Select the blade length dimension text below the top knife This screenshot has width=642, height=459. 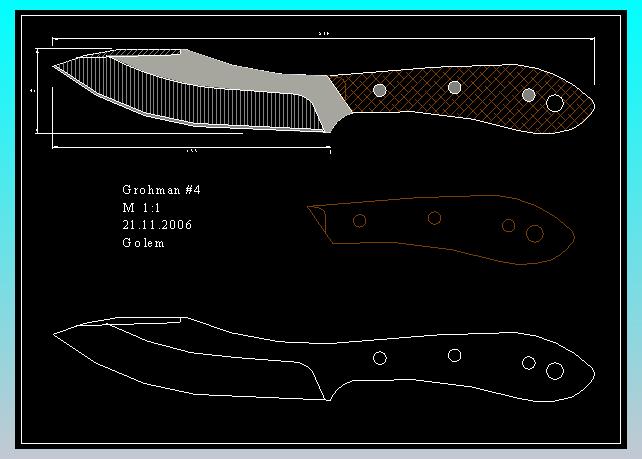coord(192,151)
